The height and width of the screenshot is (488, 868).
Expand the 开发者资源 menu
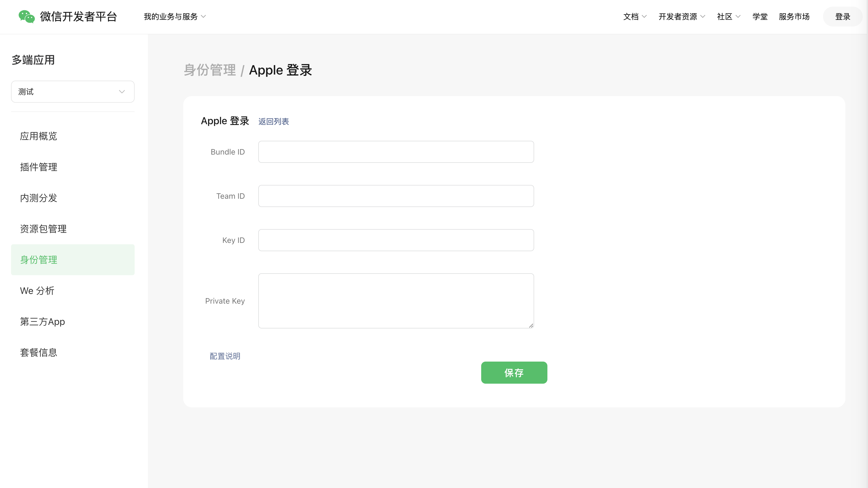coord(682,17)
